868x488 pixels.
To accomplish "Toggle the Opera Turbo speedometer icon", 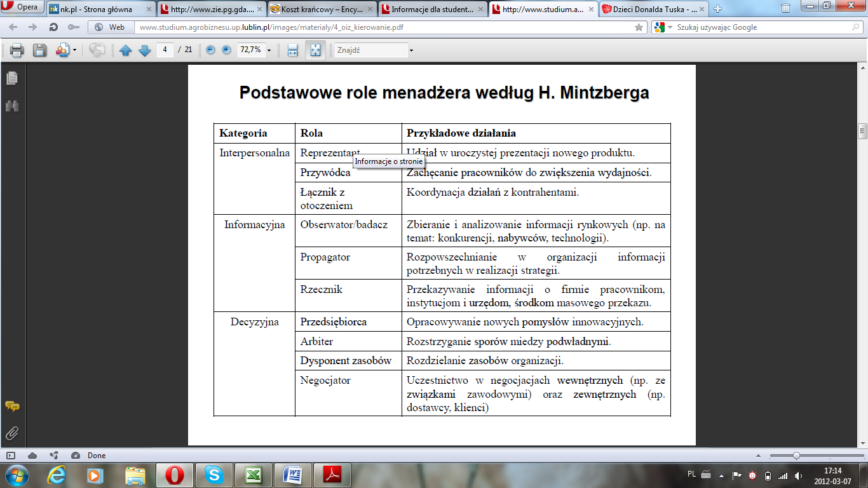I will 75,456.
